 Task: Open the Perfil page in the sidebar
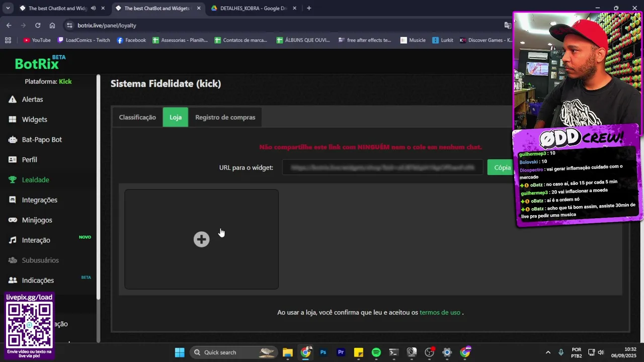click(29, 160)
